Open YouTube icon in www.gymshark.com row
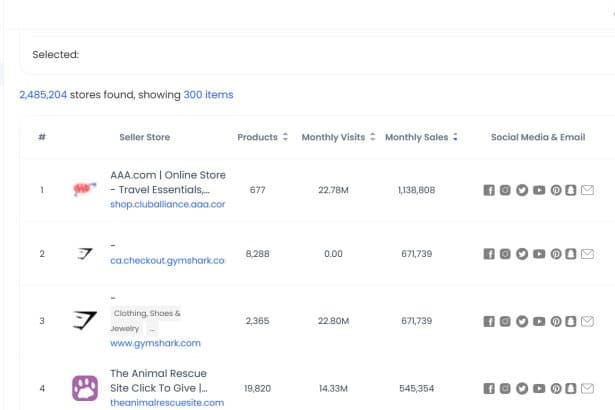This screenshot has width=615, height=410. pyautogui.click(x=539, y=321)
